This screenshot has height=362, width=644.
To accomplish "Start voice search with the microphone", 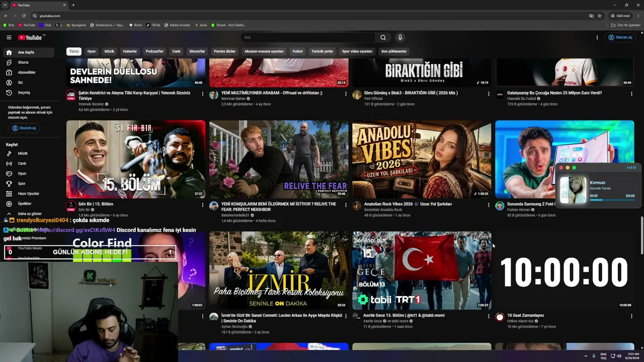I will (x=400, y=37).
